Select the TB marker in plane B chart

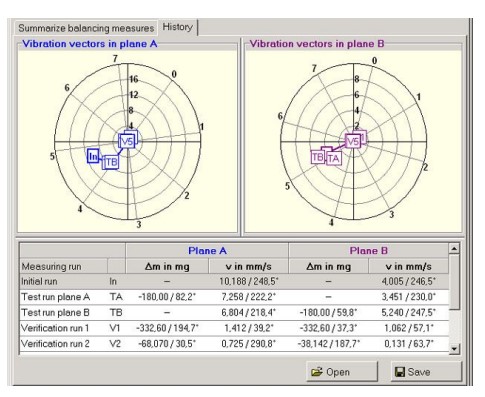(x=318, y=157)
